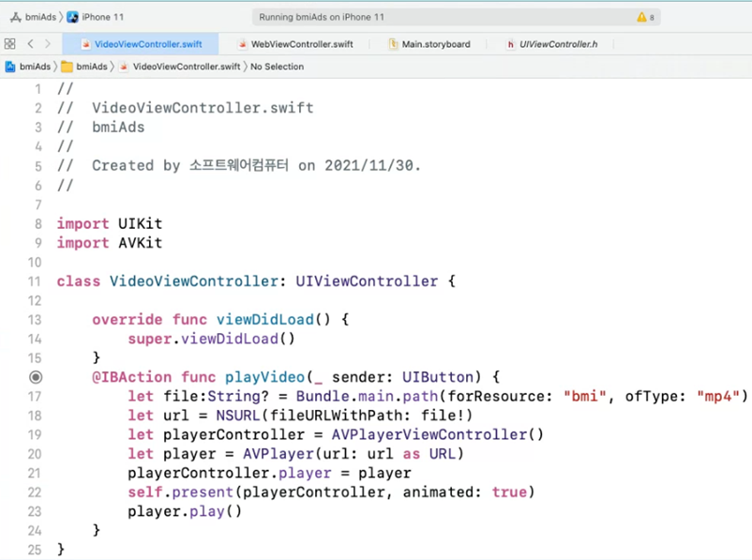This screenshot has height=560, width=752.
Task: Open the related items grid menu
Action: [x=9, y=44]
